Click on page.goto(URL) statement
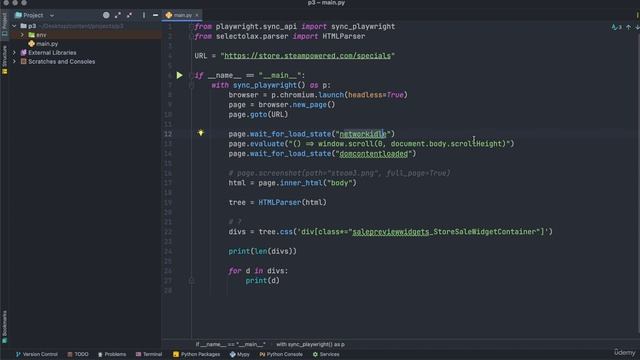Image resolution: width=640 pixels, height=360 pixels. (258, 114)
